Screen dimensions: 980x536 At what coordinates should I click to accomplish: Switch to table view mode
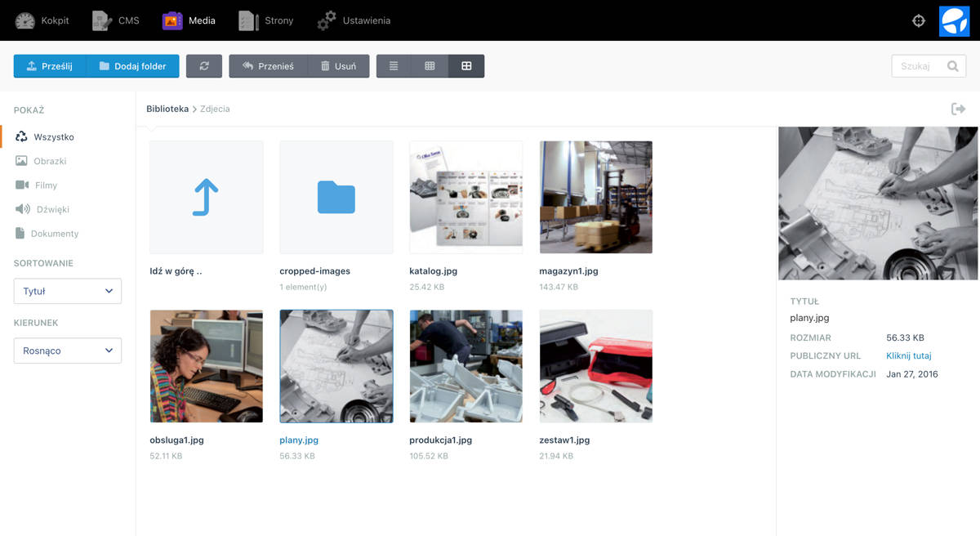(430, 66)
